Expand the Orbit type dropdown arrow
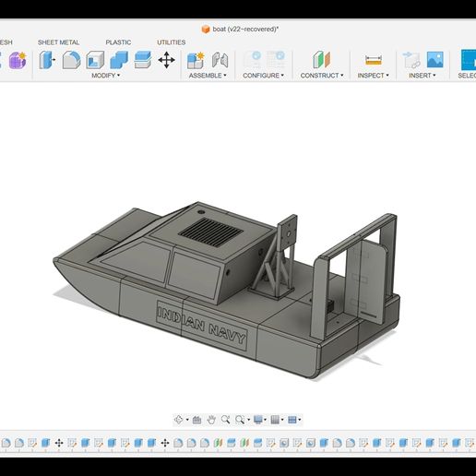 (x=187, y=420)
